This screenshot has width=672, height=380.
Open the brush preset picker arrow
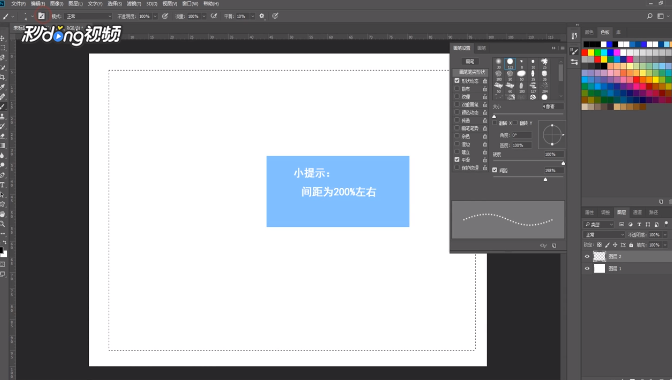(32, 16)
